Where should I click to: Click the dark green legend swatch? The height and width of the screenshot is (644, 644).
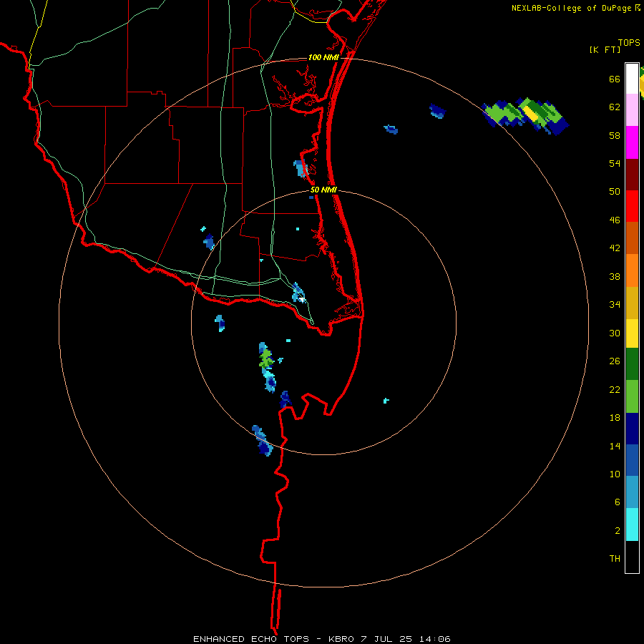tap(632, 364)
